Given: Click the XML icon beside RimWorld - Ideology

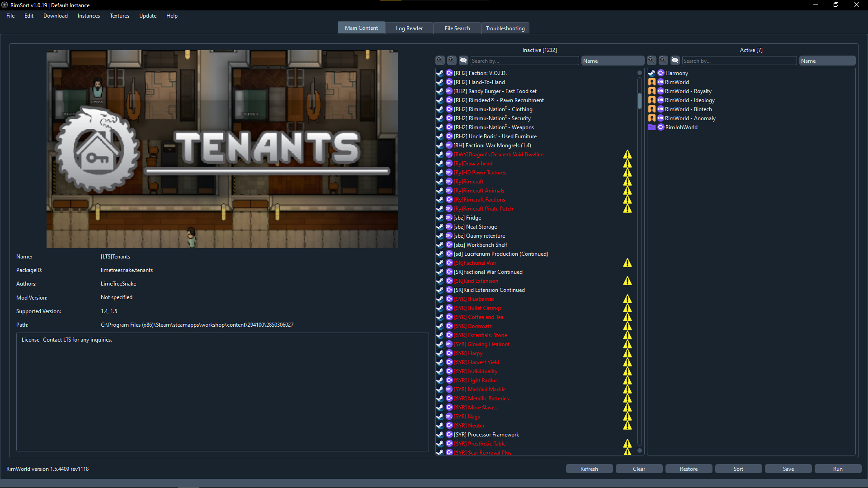Looking at the screenshot, I should [x=661, y=100].
